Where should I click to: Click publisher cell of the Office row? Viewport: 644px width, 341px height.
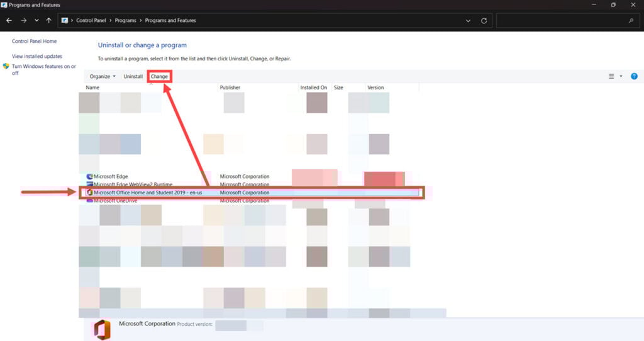(245, 193)
